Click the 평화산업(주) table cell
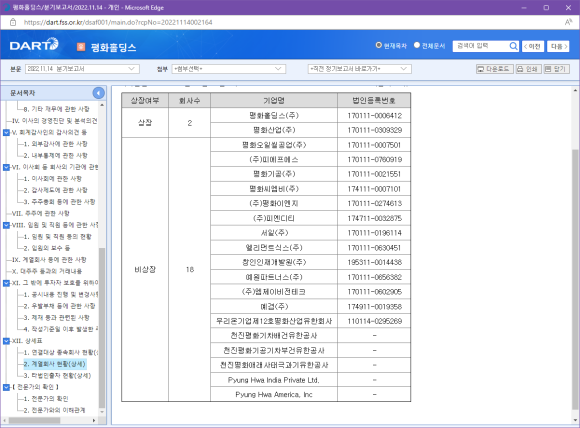The width and height of the screenshot is (580, 428). [274, 130]
